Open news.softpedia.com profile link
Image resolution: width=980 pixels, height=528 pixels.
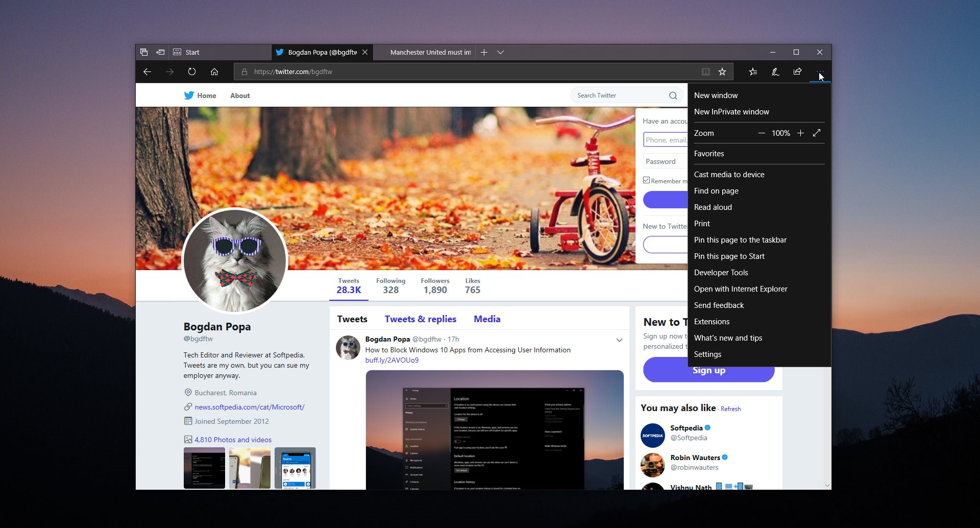(x=250, y=407)
